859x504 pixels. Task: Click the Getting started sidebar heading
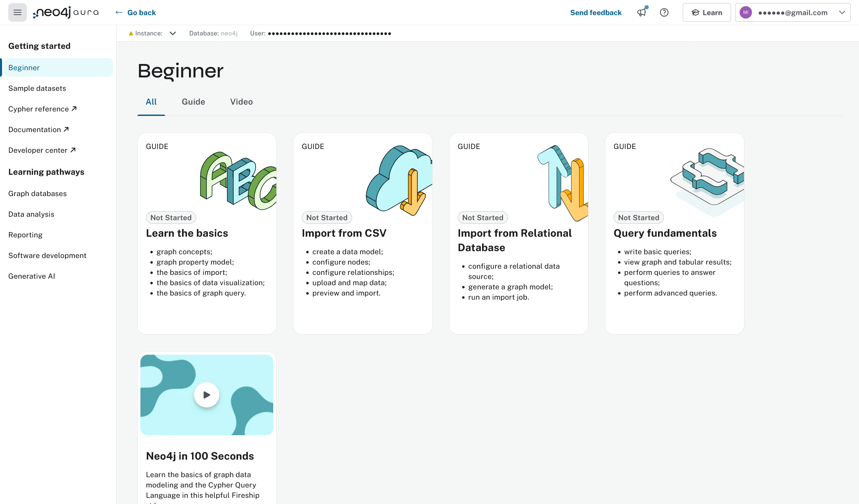[x=39, y=46]
